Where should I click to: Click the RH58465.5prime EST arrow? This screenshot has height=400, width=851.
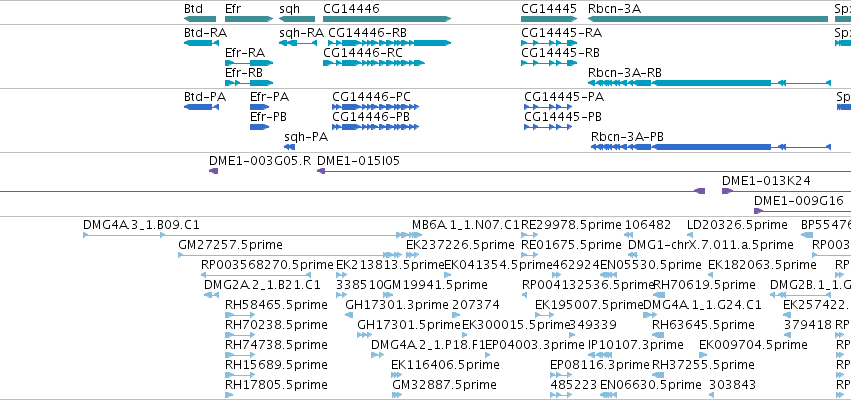coord(240,315)
